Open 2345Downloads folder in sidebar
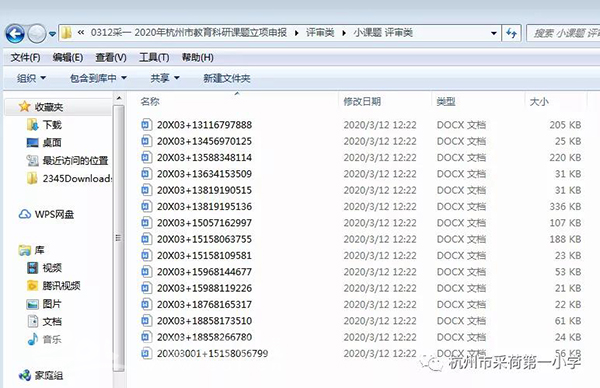This screenshot has width=600, height=388. click(70, 178)
